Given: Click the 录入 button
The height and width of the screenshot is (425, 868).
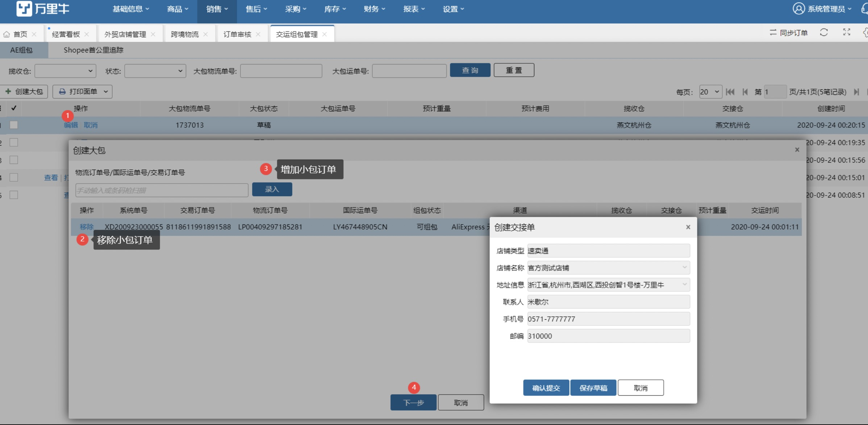Looking at the screenshot, I should [272, 189].
